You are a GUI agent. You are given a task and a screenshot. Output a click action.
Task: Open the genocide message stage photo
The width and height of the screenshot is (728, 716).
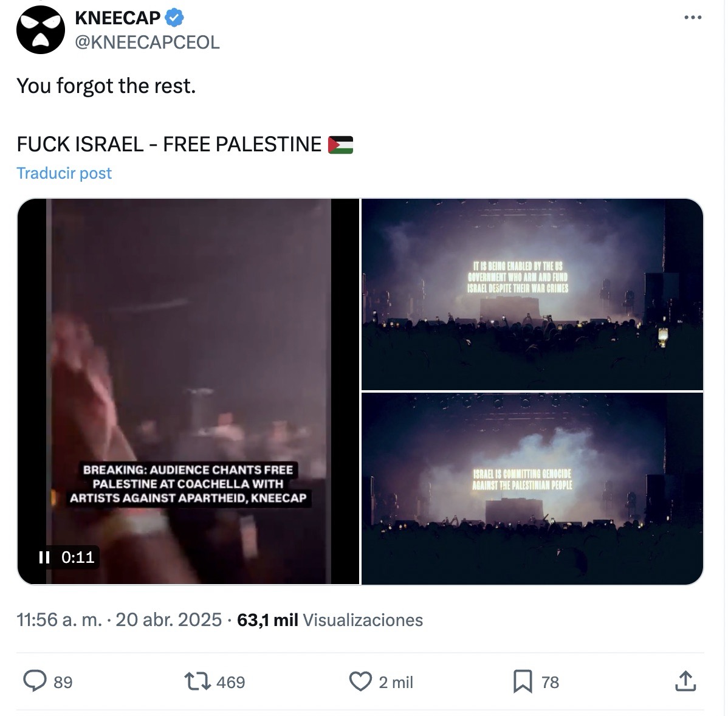[x=532, y=489]
